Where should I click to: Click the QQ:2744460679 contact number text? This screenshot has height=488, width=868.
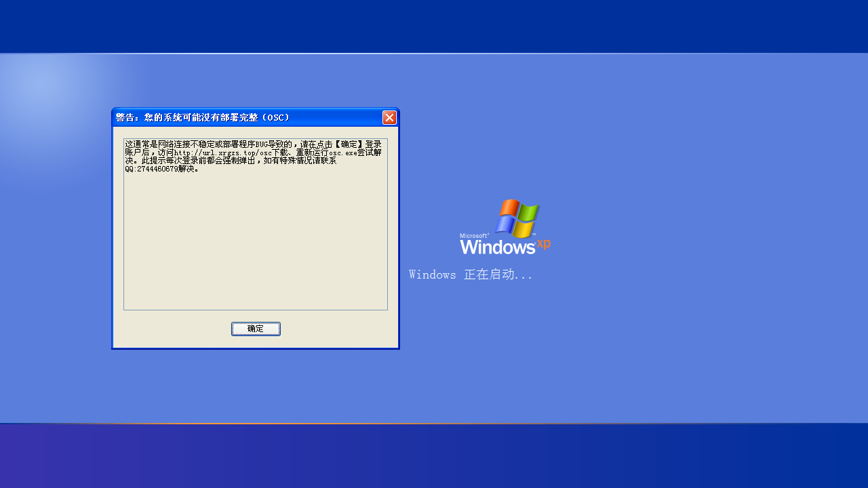(x=151, y=169)
